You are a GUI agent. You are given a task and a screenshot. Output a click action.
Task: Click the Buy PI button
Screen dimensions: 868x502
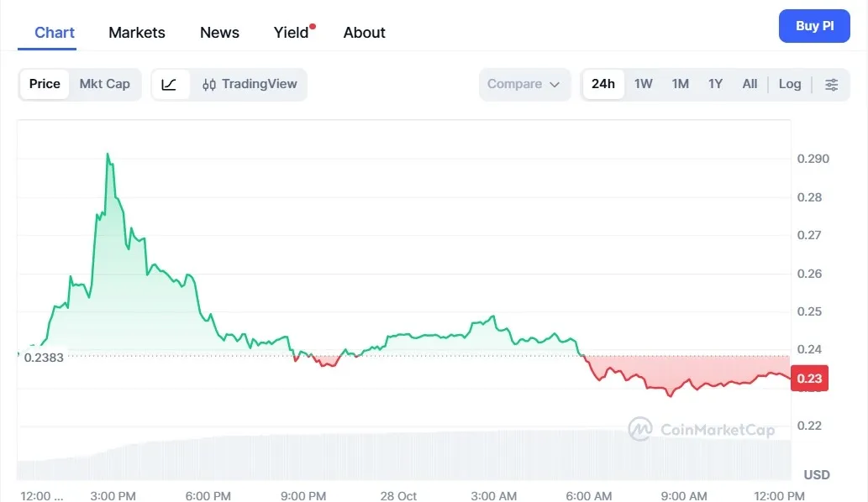[x=813, y=26]
